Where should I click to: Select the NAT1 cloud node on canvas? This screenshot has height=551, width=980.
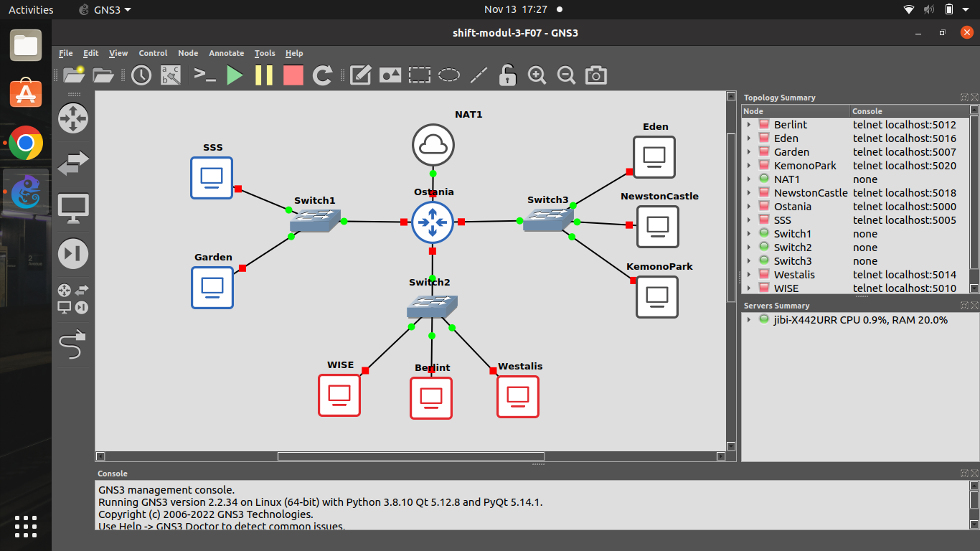[x=433, y=145]
